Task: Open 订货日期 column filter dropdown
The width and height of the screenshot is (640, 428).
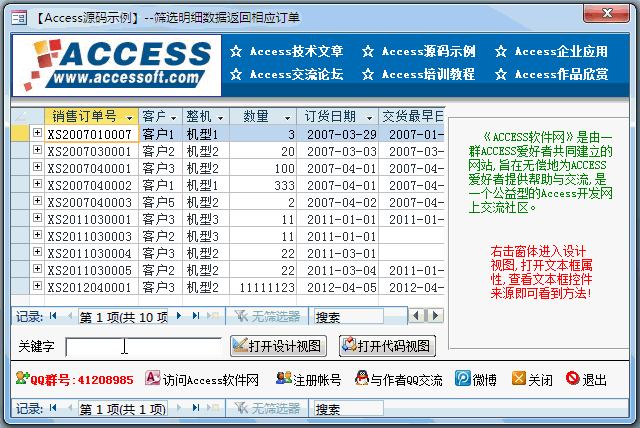Action: (x=369, y=118)
